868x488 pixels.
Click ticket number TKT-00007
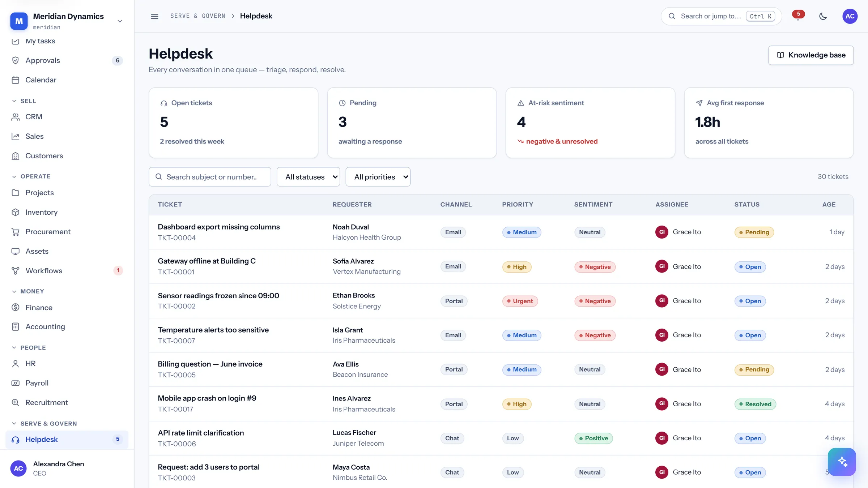(x=176, y=341)
